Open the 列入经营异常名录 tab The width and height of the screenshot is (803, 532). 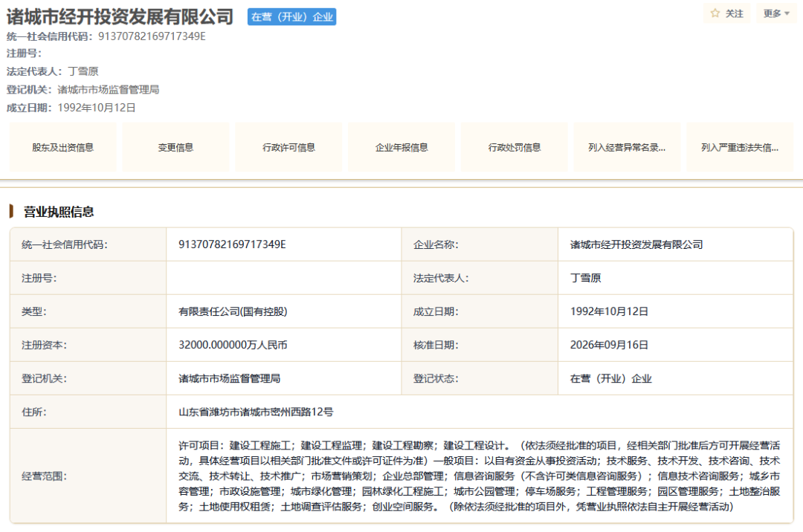(627, 147)
